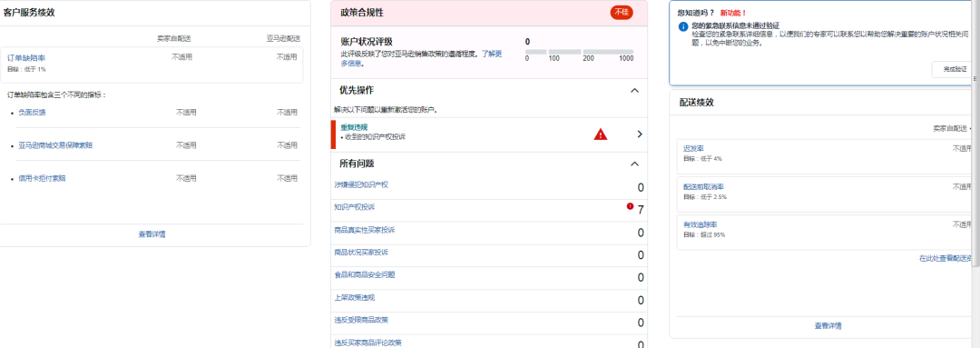Open the 商品状况买家投诉 link
980x348 pixels.
pyautogui.click(x=361, y=253)
